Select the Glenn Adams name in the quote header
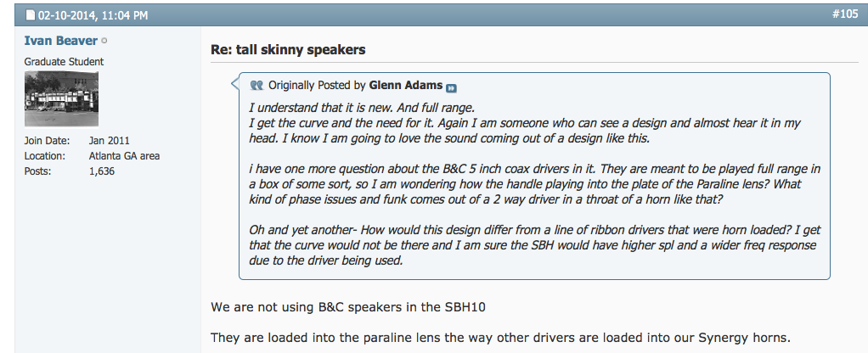Viewport: 868px width, 353px height. click(406, 85)
